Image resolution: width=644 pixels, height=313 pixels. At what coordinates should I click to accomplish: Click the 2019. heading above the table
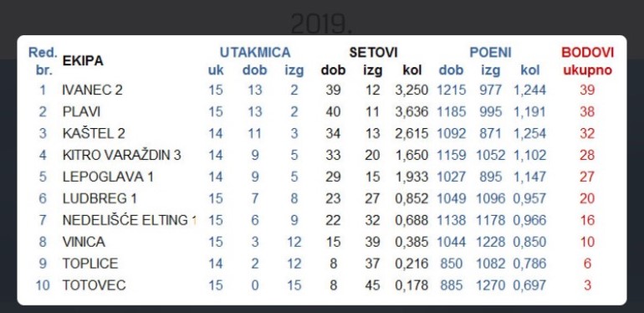click(322, 24)
